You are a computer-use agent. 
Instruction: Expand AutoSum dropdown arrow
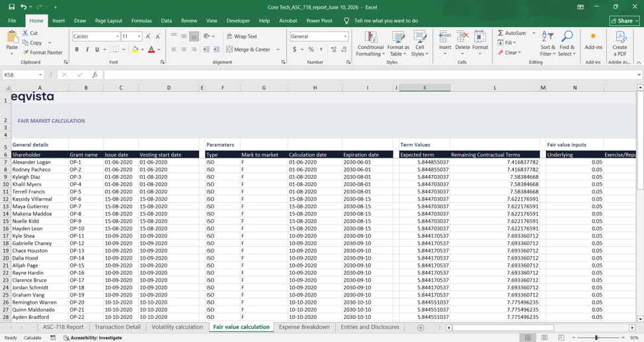534,33
